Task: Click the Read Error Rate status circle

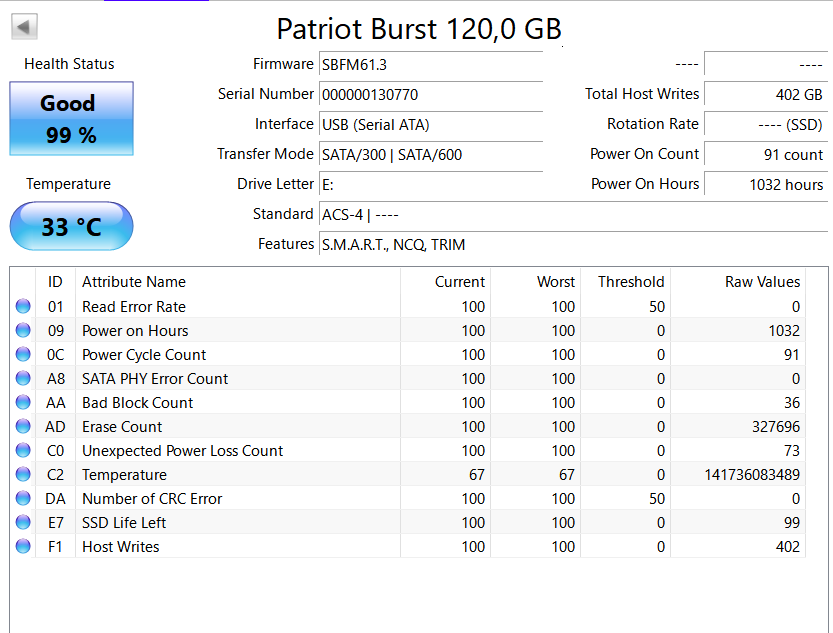Action: 23,306
